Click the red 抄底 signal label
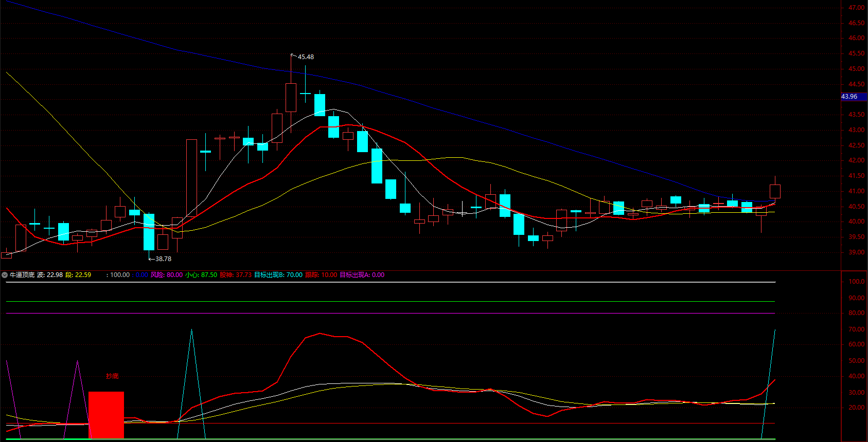868x442 pixels. click(112, 376)
